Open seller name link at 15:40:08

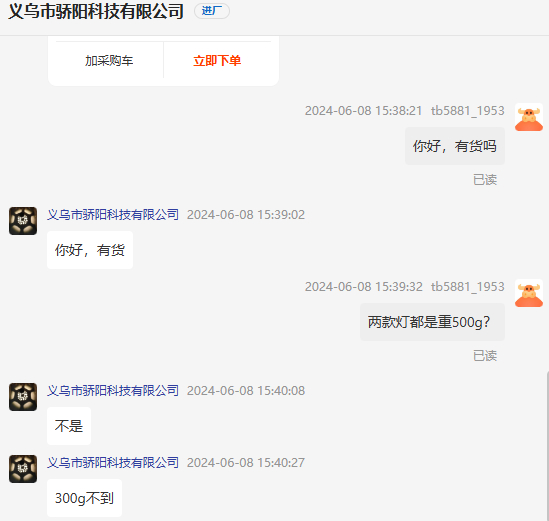(113, 391)
